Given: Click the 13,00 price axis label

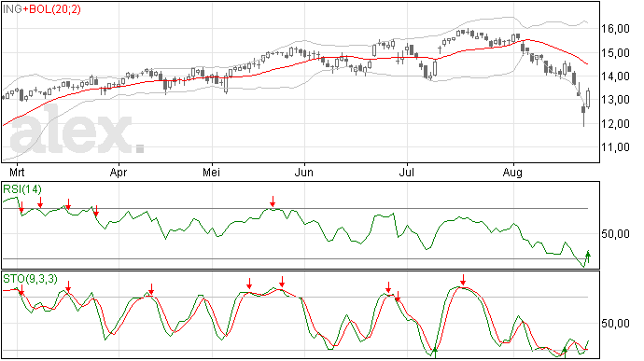Looking at the screenshot, I should pyautogui.click(x=615, y=100).
